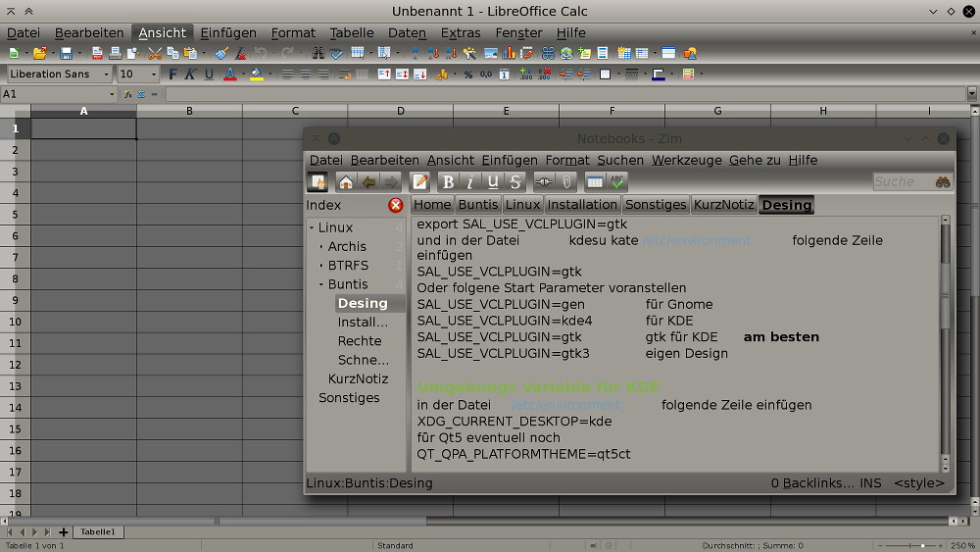Click the New spreadsheet icon in Calc
Viewport: 980px width, 552px height.
coord(14,53)
